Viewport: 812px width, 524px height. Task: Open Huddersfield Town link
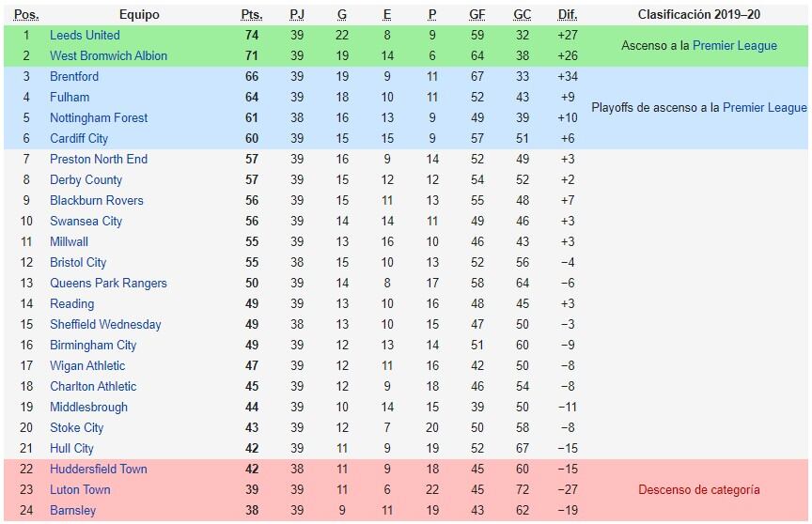(99, 470)
